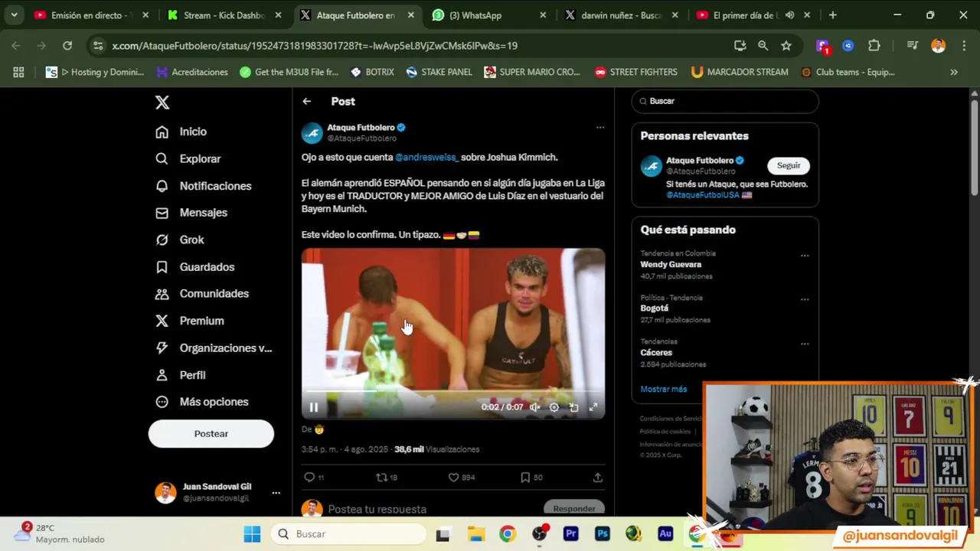
Task: Open Juan Sandoval Gil account options
Action: (276, 493)
